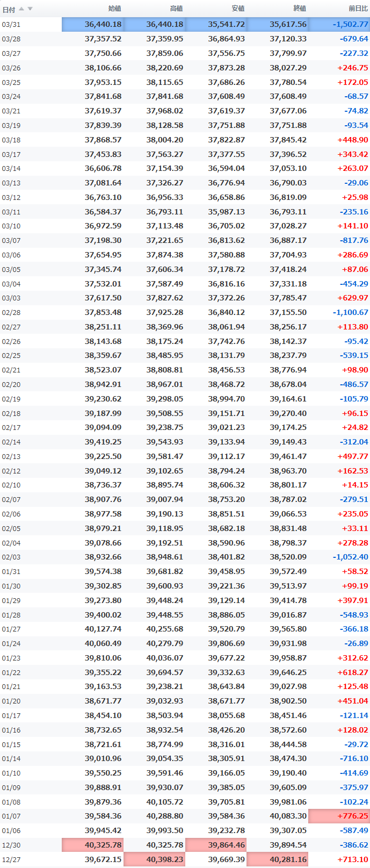Select the 03/04 opening value 37,532.01
370x868 pixels.
coord(103,284)
